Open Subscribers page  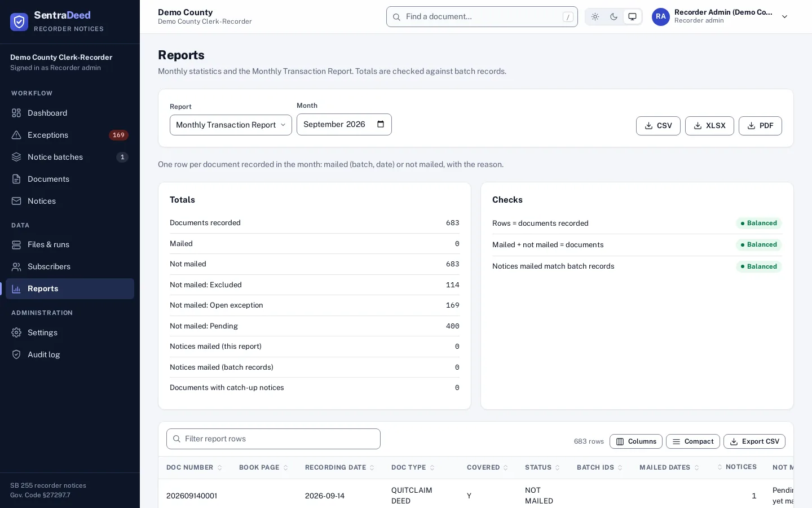coord(70,266)
